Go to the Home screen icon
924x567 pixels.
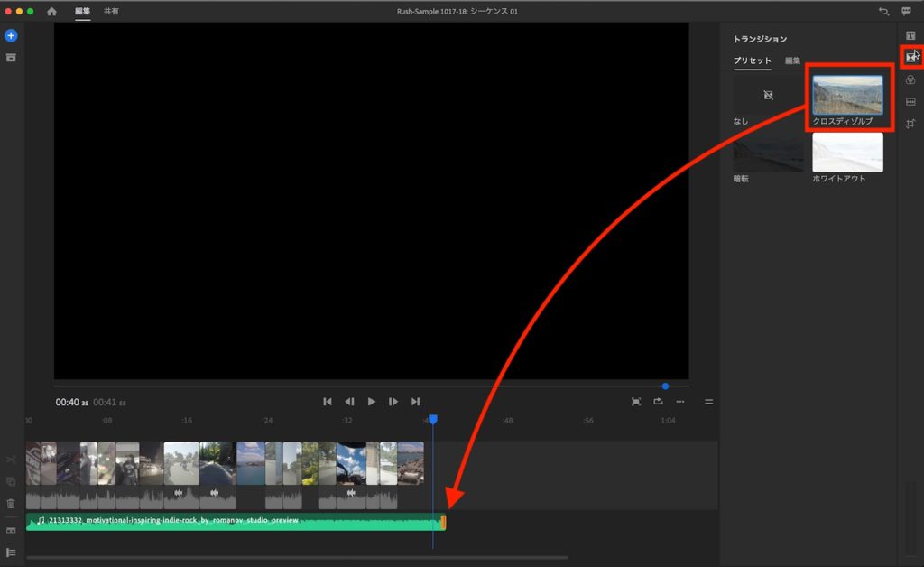(51, 12)
